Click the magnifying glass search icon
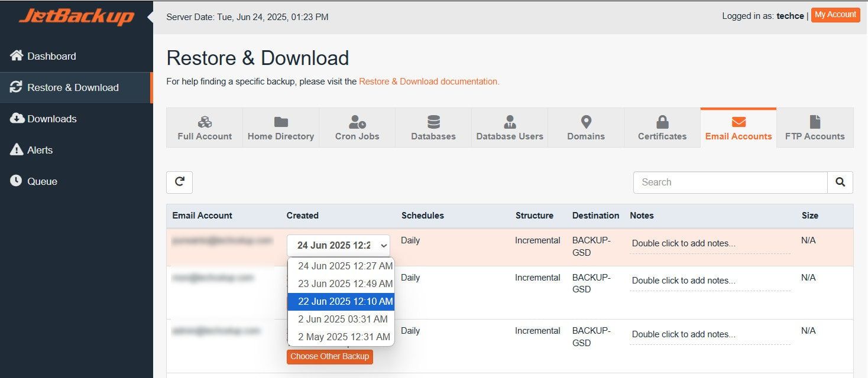This screenshot has height=378, width=868. (x=840, y=183)
